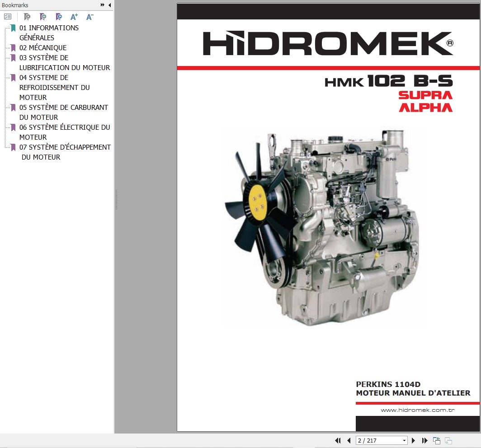Open bookmark 02 MÉCANIQUE
Image resolution: width=481 pixels, height=448 pixels.
pyautogui.click(x=43, y=47)
